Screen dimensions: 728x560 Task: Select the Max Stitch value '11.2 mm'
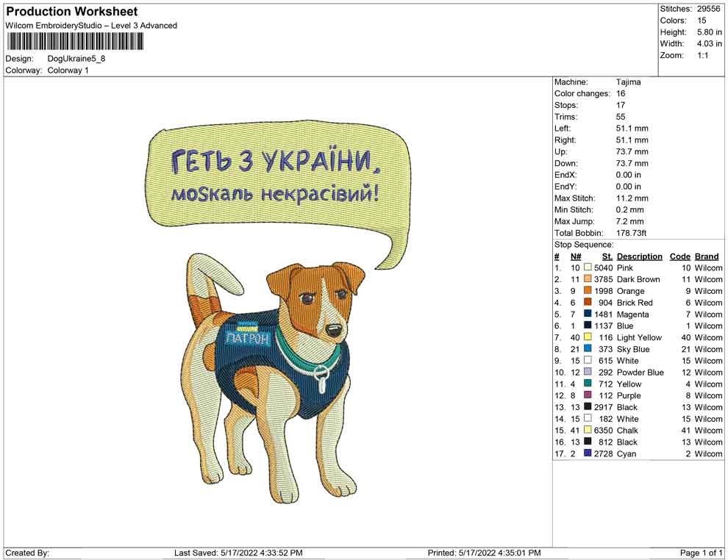pyautogui.click(x=632, y=198)
